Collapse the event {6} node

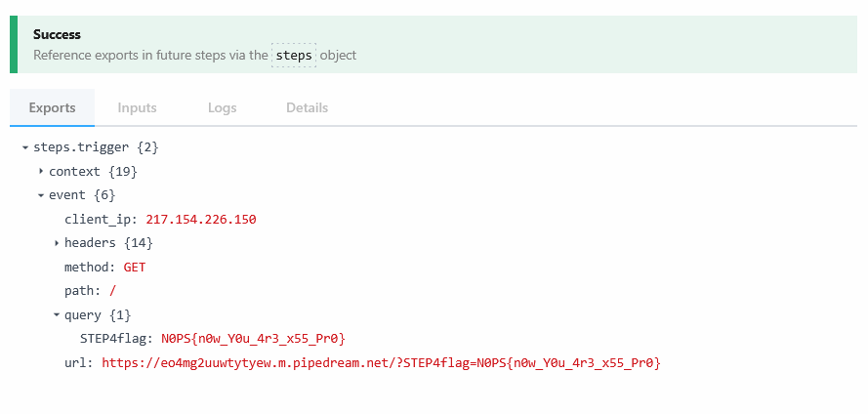tap(41, 195)
